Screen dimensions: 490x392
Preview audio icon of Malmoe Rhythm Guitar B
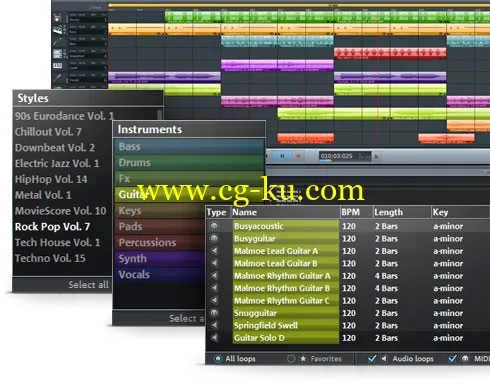click(x=214, y=288)
